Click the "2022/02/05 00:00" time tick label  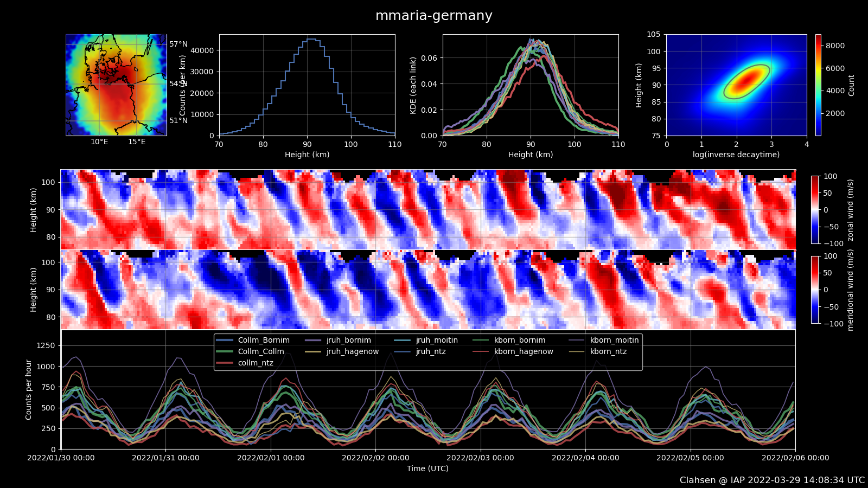tap(690, 458)
